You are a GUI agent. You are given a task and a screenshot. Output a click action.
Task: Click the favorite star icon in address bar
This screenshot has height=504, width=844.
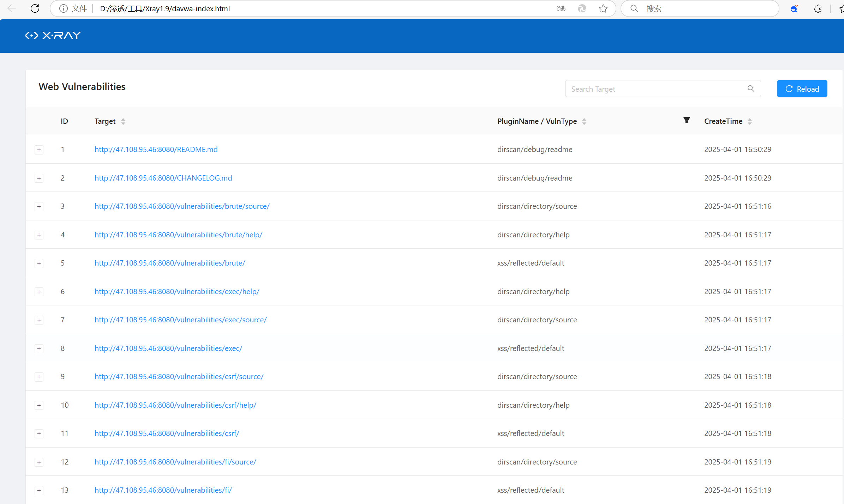(x=603, y=8)
